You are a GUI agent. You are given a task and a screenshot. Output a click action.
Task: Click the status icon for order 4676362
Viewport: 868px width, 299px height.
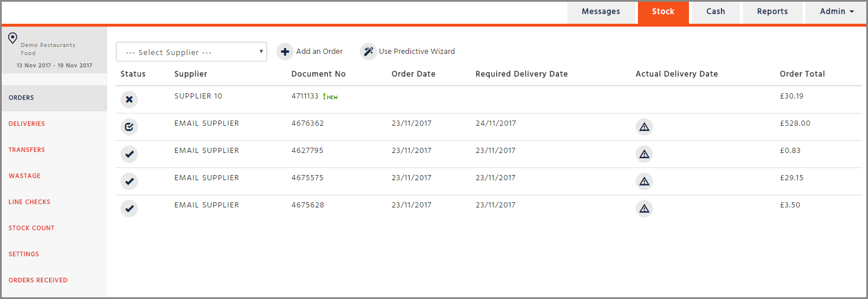coord(129,127)
